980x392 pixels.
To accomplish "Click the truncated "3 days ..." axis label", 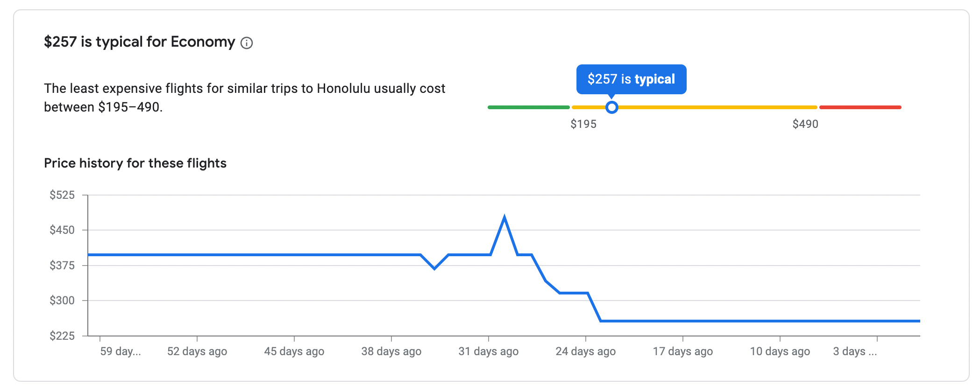I will tap(855, 351).
